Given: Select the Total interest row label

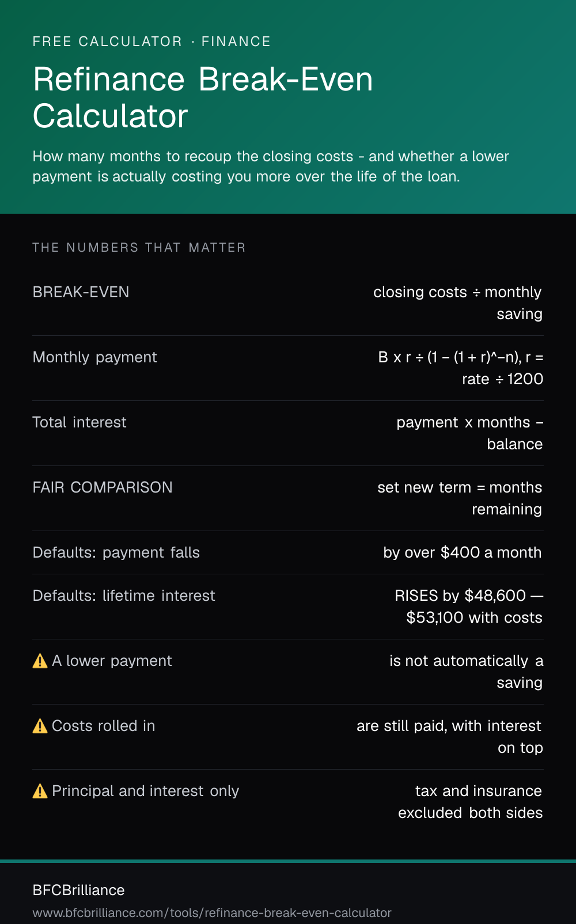Looking at the screenshot, I should coord(79,422).
